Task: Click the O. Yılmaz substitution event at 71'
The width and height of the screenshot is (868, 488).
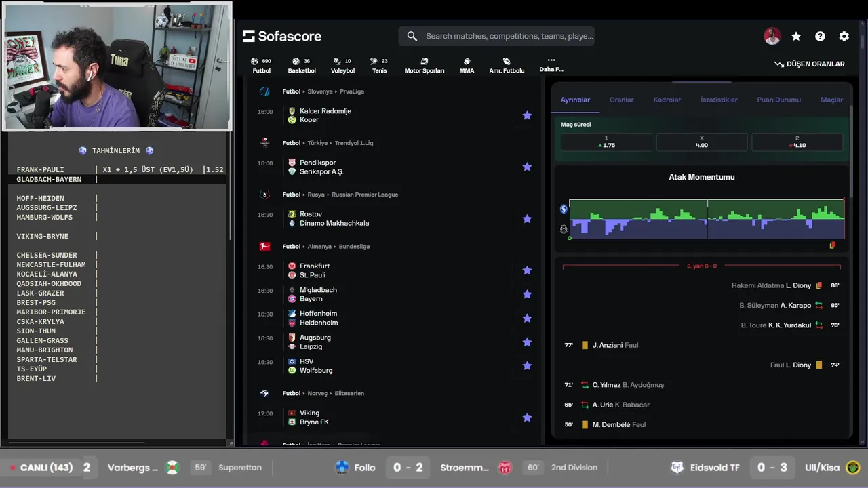Action: (x=614, y=385)
